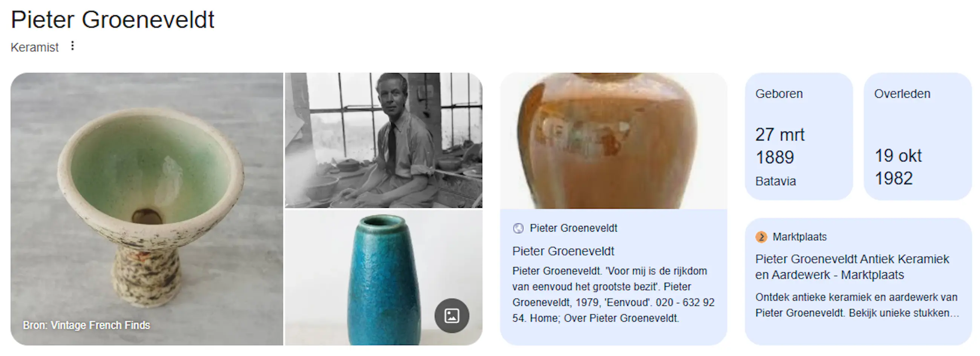Screen dimensions: 980x356
Task: Open Marktplaats Antiek Keramiek en Aardewerk link
Action: (x=852, y=267)
